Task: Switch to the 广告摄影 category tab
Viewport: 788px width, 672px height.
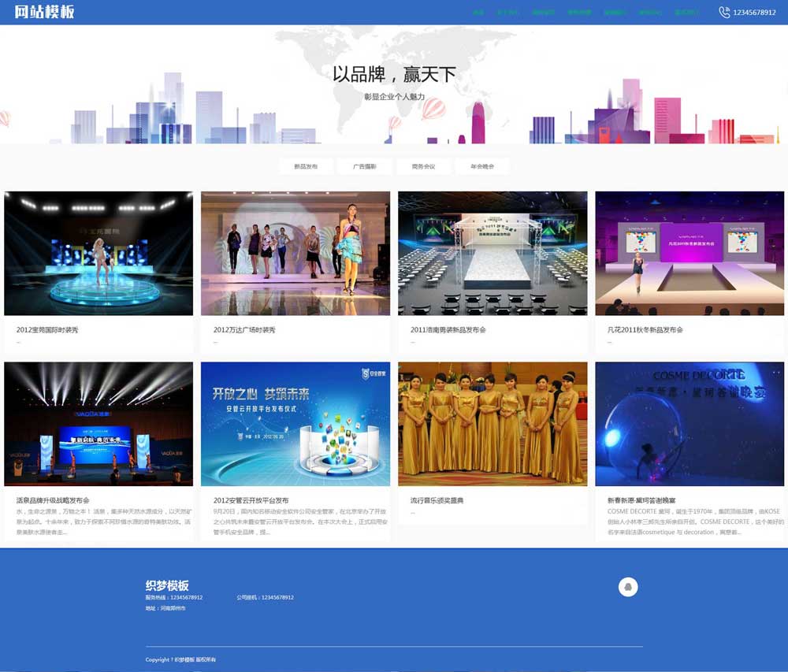Action: (365, 166)
